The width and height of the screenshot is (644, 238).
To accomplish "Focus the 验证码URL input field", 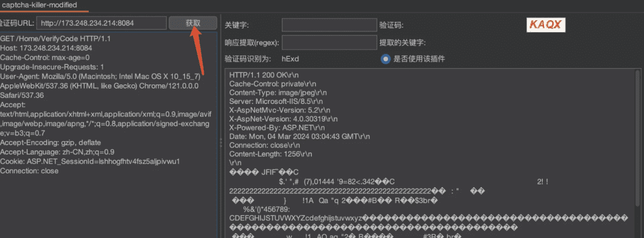I will [101, 23].
